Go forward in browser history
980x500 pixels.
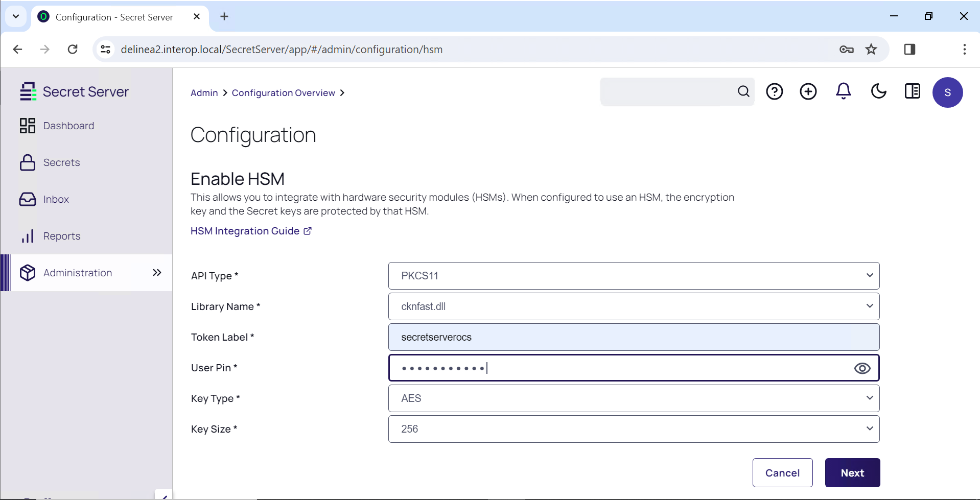45,49
